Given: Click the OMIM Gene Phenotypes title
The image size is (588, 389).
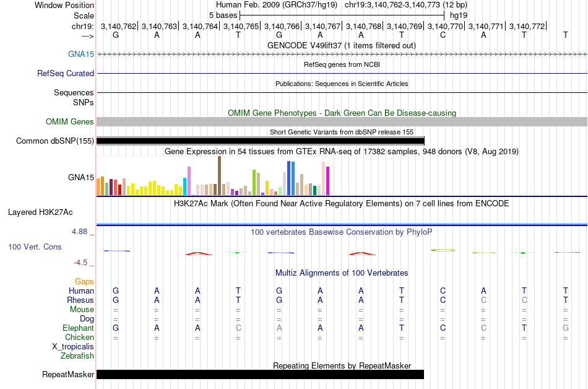Looking at the screenshot, I should click(x=342, y=113).
